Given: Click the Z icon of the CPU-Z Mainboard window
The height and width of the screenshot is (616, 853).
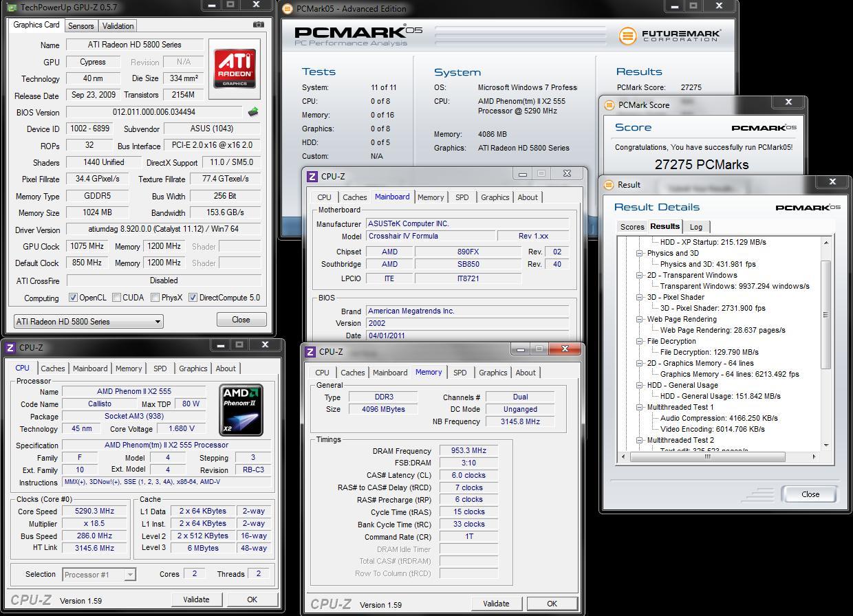Looking at the screenshot, I should [x=312, y=177].
